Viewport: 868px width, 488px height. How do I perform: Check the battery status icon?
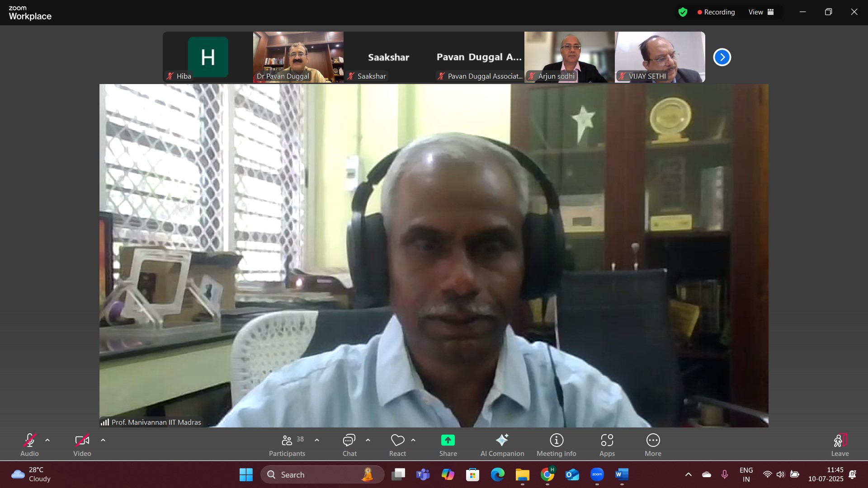tap(795, 474)
